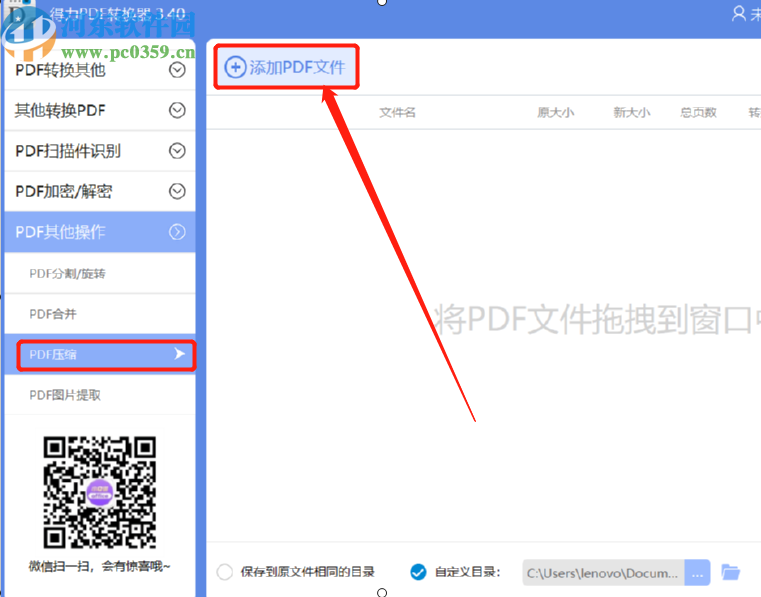
Task: Expand the 其他转换PDF section chevron
Action: (x=177, y=110)
